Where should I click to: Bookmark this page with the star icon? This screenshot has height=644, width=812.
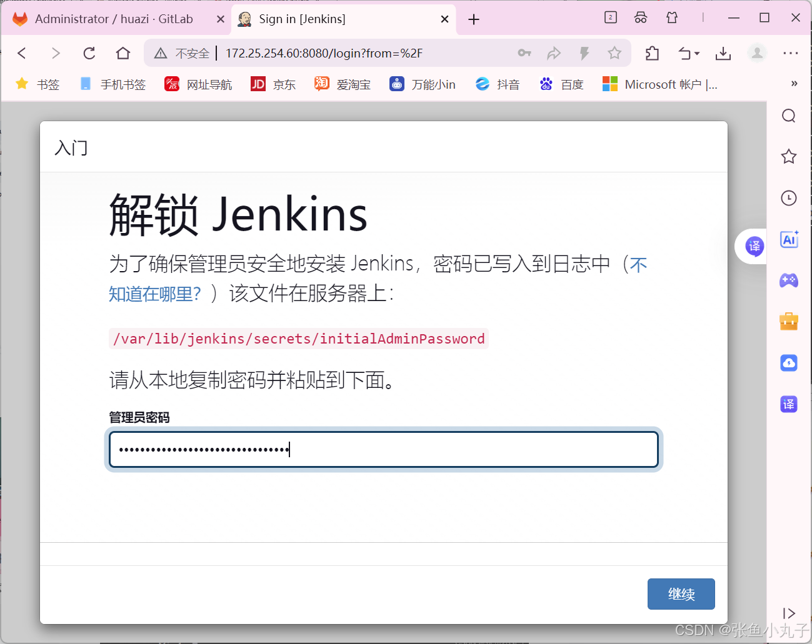[614, 53]
